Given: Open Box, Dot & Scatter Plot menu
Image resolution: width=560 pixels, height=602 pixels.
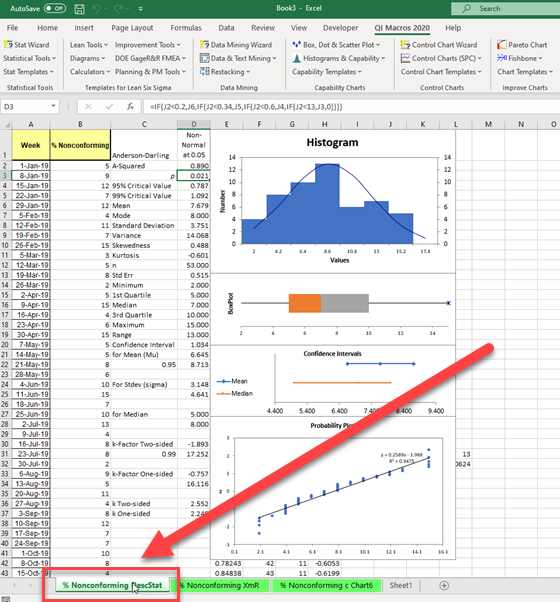Looking at the screenshot, I should point(336,45).
